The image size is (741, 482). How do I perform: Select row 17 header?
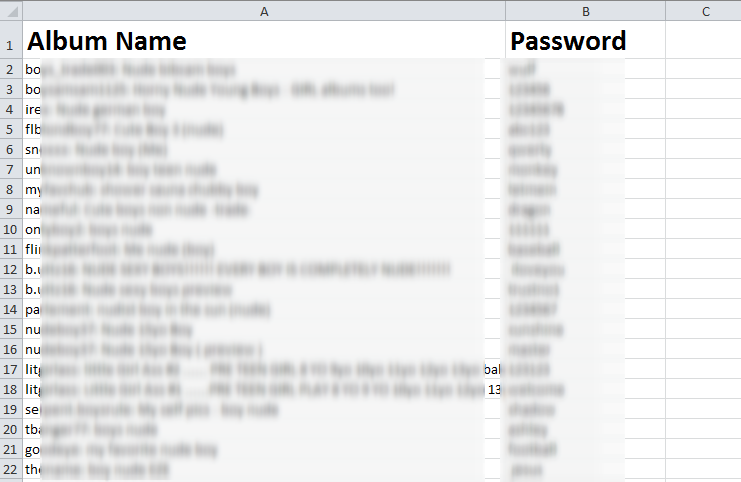[x=11, y=369]
